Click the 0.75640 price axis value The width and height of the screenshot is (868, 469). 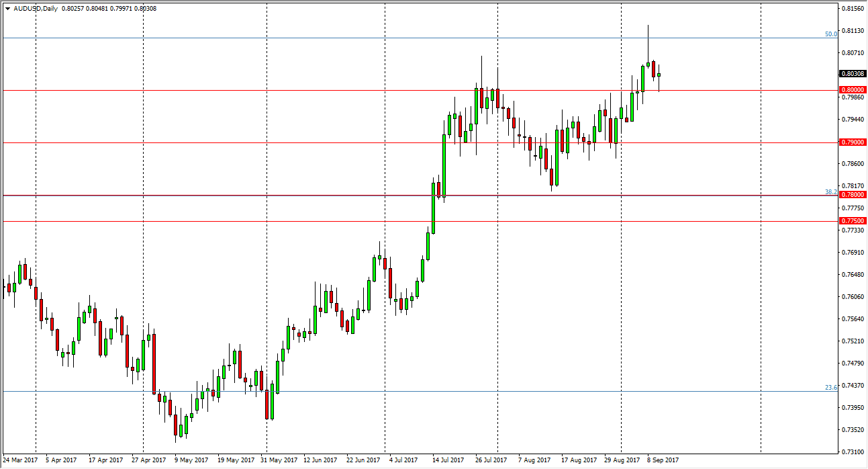point(853,318)
